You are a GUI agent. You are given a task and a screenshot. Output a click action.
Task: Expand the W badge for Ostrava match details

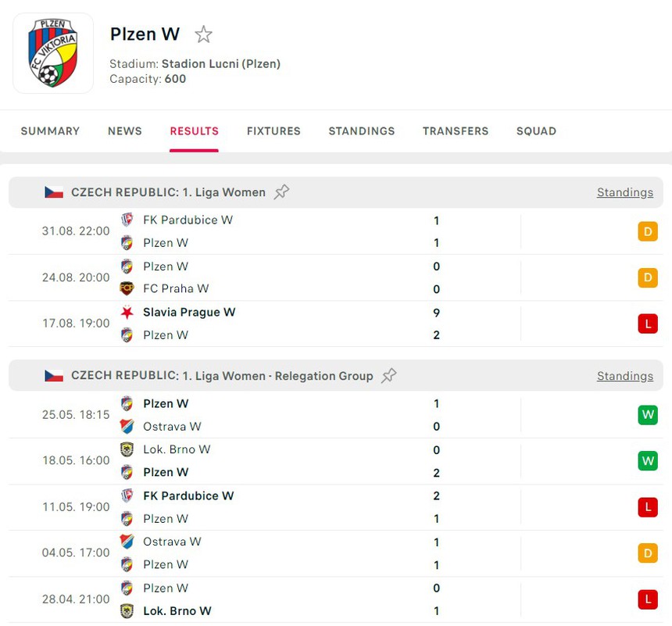pyautogui.click(x=647, y=415)
